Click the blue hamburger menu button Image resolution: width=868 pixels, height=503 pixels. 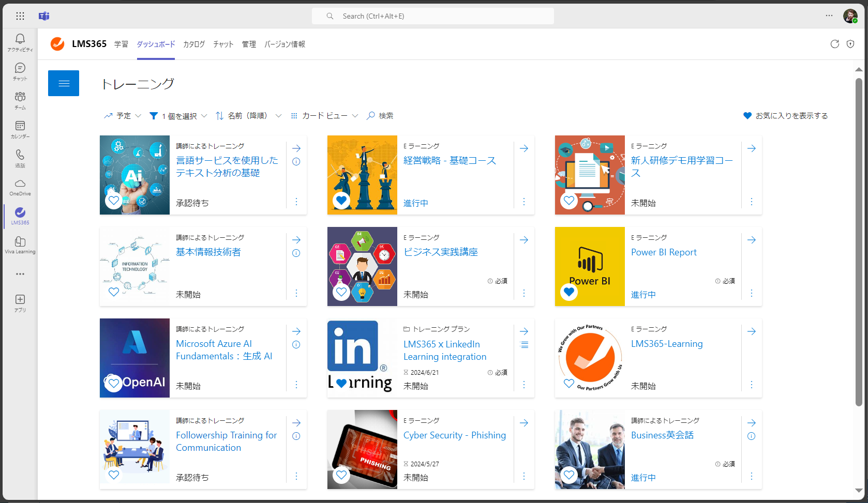point(64,83)
